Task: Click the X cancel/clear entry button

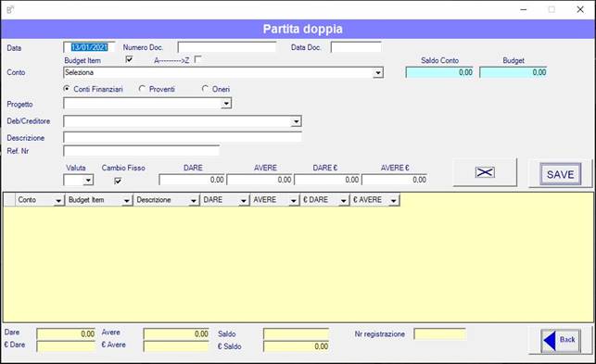Action: pos(485,172)
